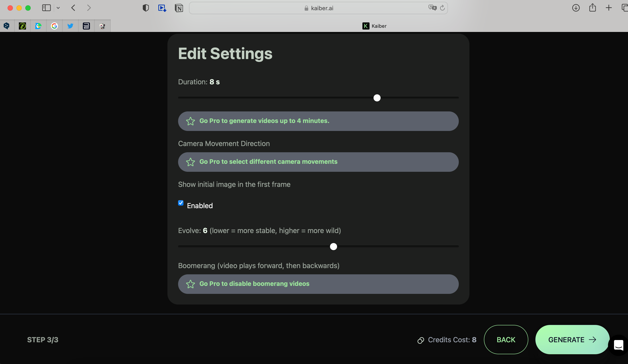Expand the sidebar dropdown chevron
Viewport: 628px width, 364px height.
[58, 8]
